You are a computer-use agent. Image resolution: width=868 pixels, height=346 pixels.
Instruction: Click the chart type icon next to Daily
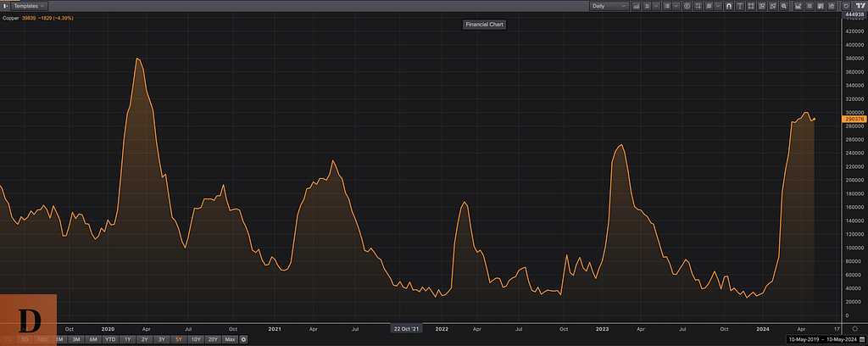coord(637,6)
